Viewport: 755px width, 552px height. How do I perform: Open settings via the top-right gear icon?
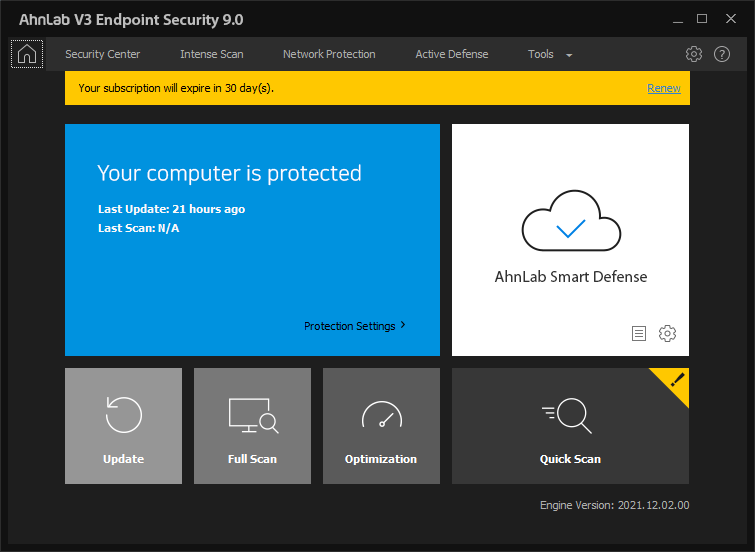point(694,54)
